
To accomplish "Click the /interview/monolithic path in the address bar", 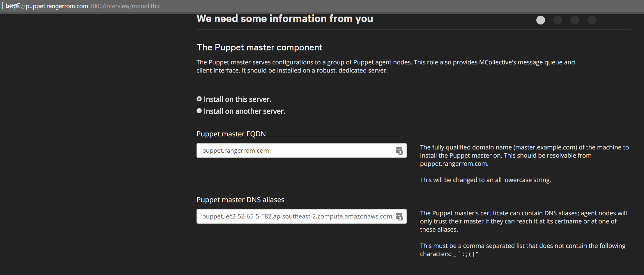I will tap(131, 6).
